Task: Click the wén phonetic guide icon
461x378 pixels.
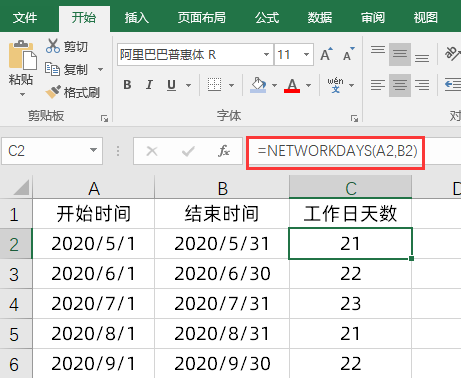Action: (x=335, y=85)
